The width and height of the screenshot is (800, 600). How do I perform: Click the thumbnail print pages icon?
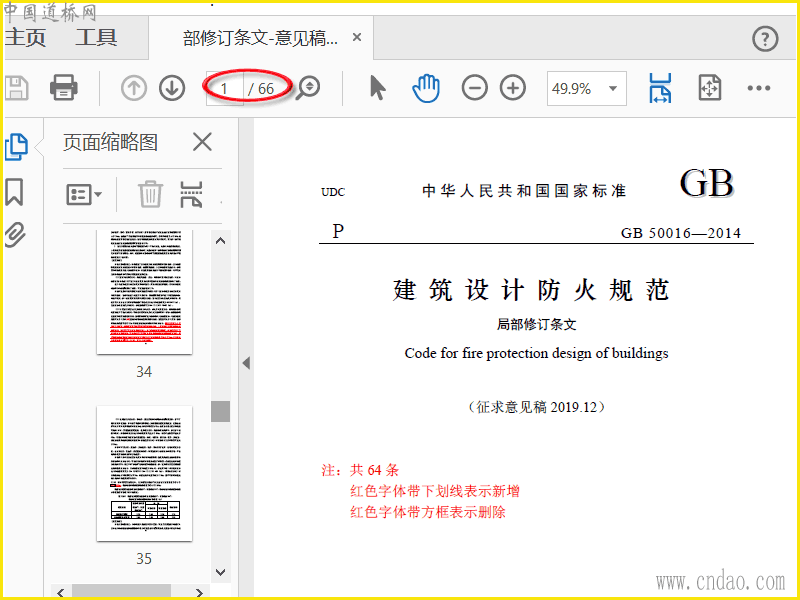191,194
